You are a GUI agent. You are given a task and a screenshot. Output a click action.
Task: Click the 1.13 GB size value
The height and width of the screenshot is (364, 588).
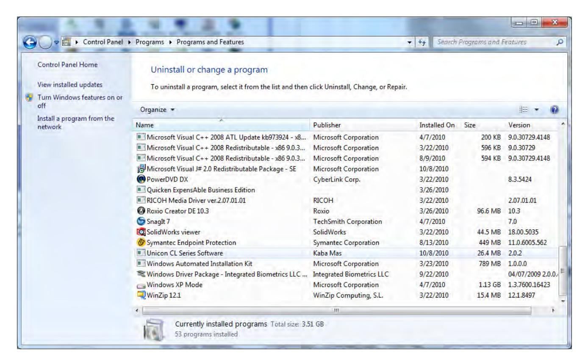point(489,285)
